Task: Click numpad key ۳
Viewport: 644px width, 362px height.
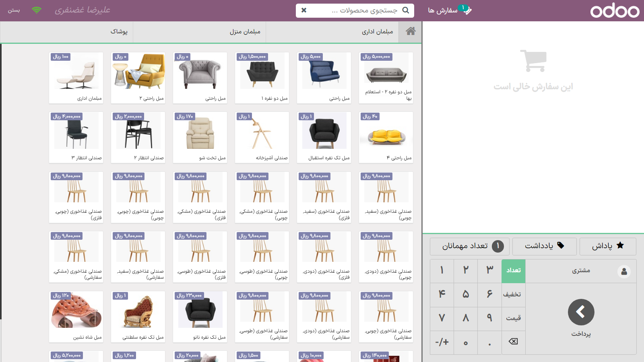Action: 489,271
